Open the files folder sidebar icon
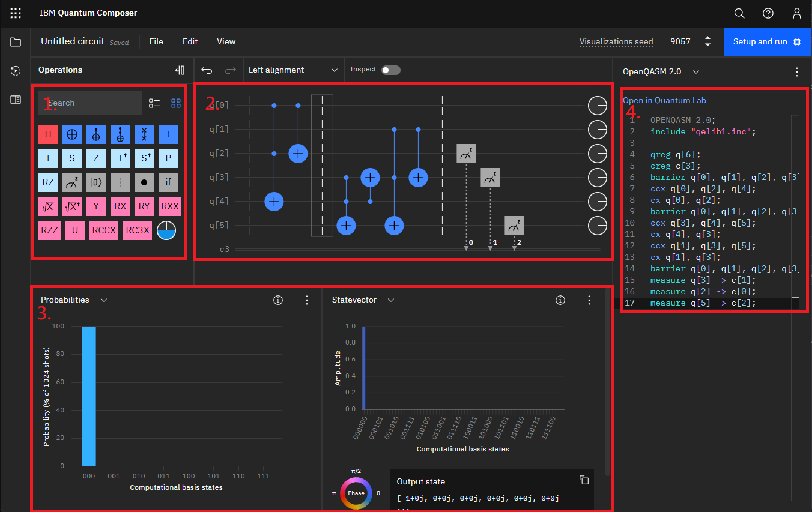This screenshot has width=812, height=512. coord(16,42)
